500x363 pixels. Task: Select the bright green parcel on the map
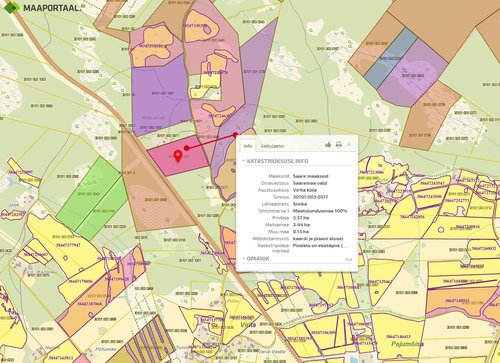92,198
